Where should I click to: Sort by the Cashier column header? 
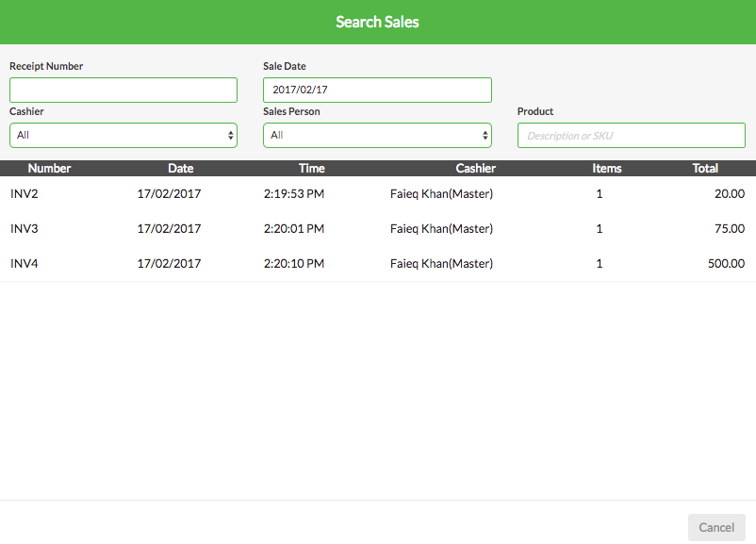(475, 169)
